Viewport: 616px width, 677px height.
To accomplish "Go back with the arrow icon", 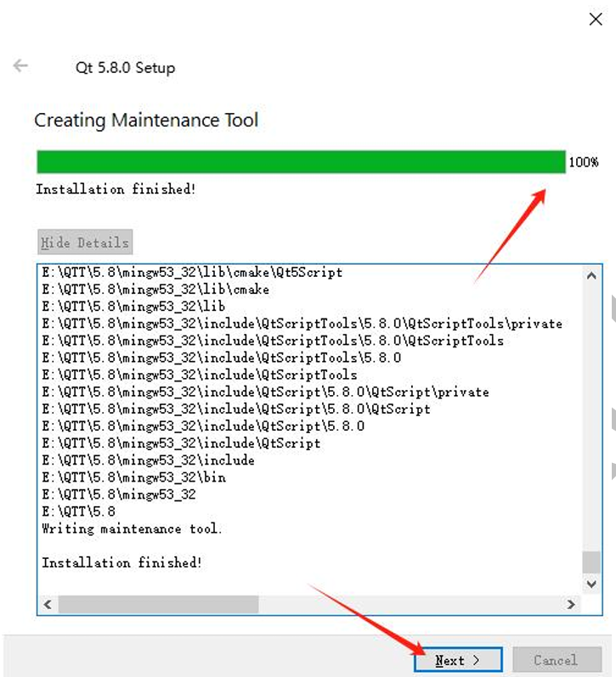I will point(20,65).
